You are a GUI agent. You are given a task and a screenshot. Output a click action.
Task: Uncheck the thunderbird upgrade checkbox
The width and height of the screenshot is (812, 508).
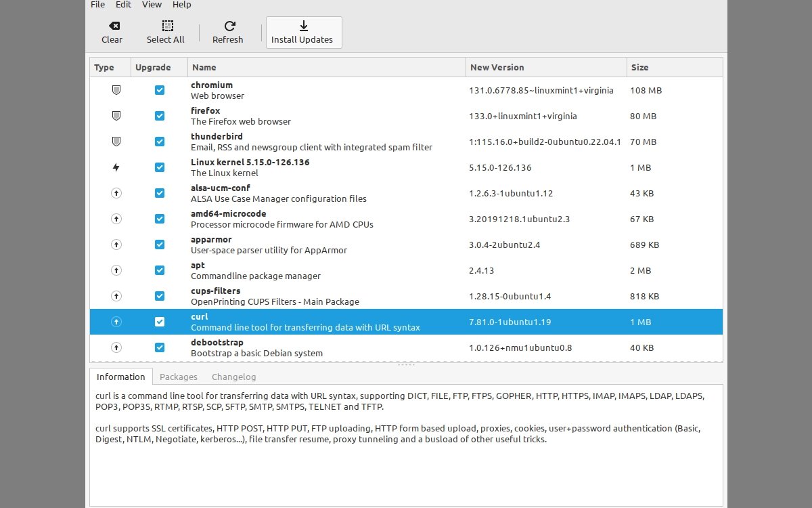pyautogui.click(x=160, y=142)
